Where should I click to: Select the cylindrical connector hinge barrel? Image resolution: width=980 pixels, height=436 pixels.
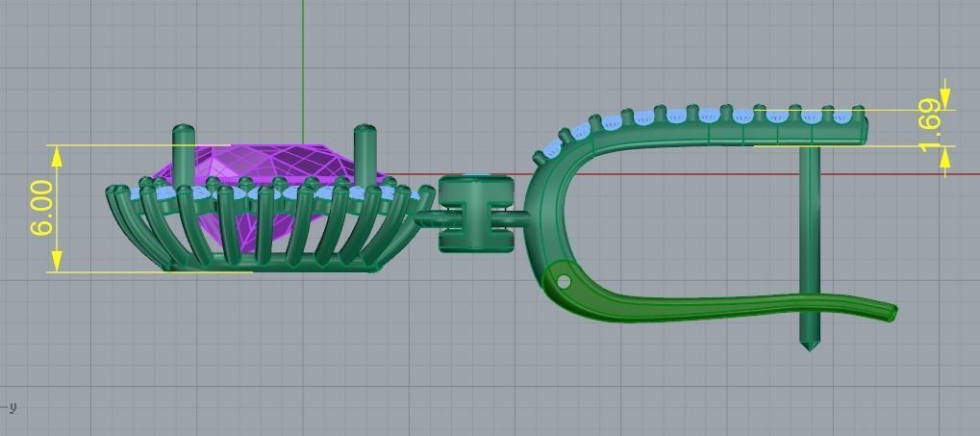pyautogui.click(x=476, y=214)
